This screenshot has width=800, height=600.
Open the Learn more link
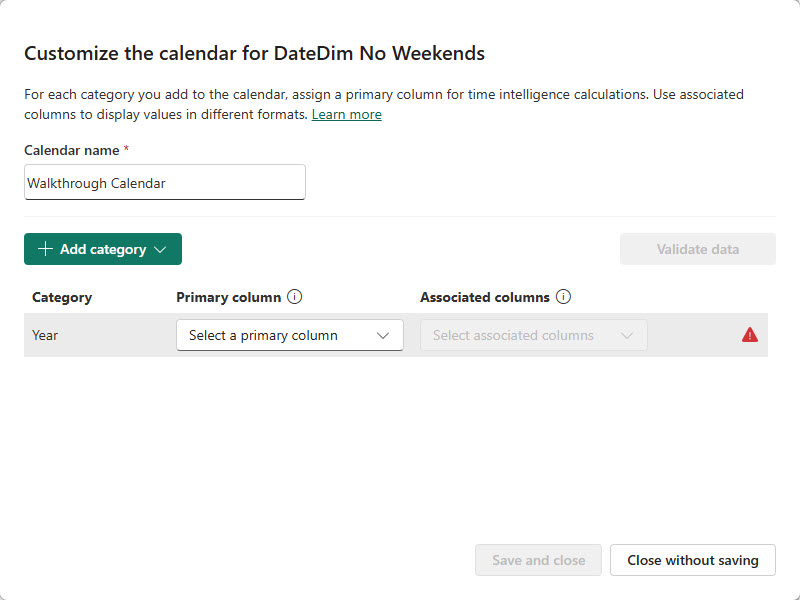coord(346,114)
